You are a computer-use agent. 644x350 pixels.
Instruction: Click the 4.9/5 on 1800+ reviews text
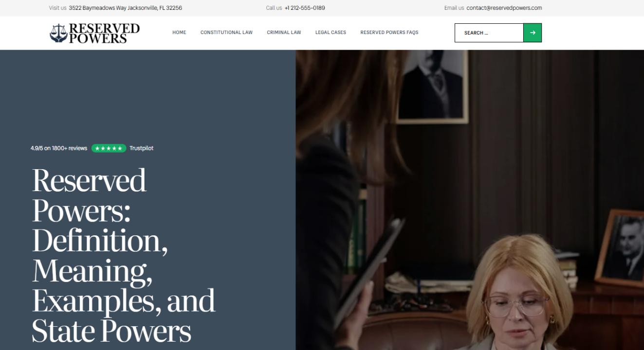point(59,148)
